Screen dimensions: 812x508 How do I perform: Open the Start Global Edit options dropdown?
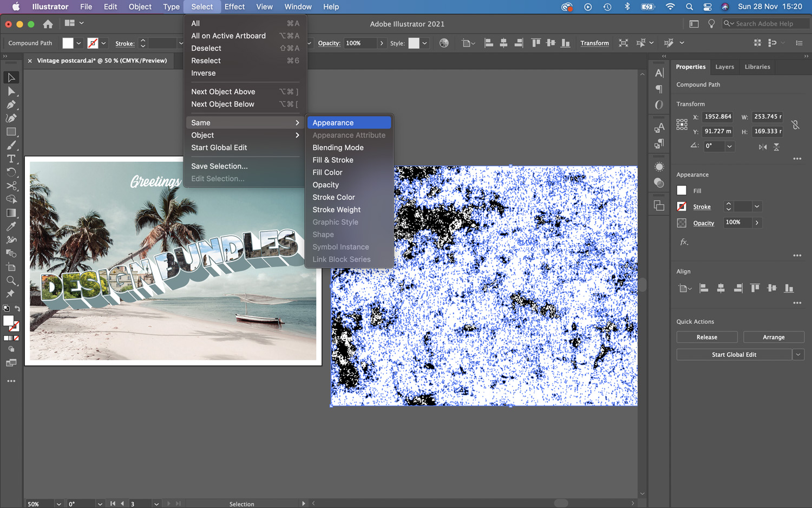798,355
